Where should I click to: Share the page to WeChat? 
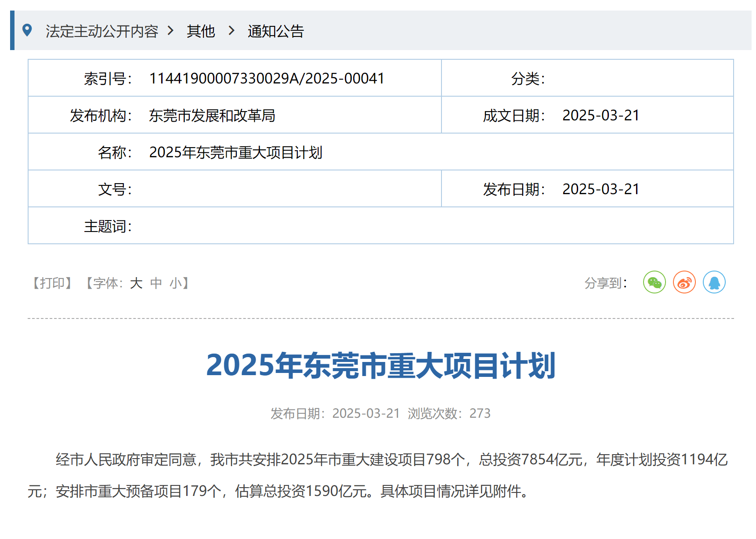click(654, 282)
